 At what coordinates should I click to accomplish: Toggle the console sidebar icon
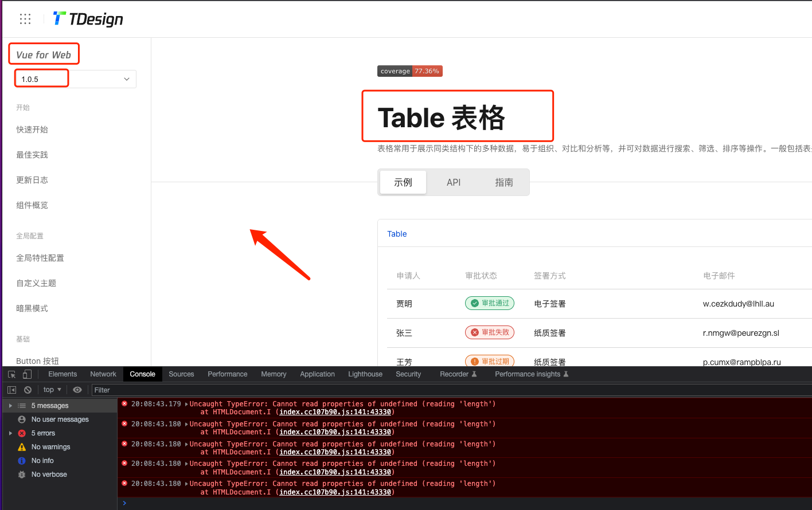(x=11, y=390)
